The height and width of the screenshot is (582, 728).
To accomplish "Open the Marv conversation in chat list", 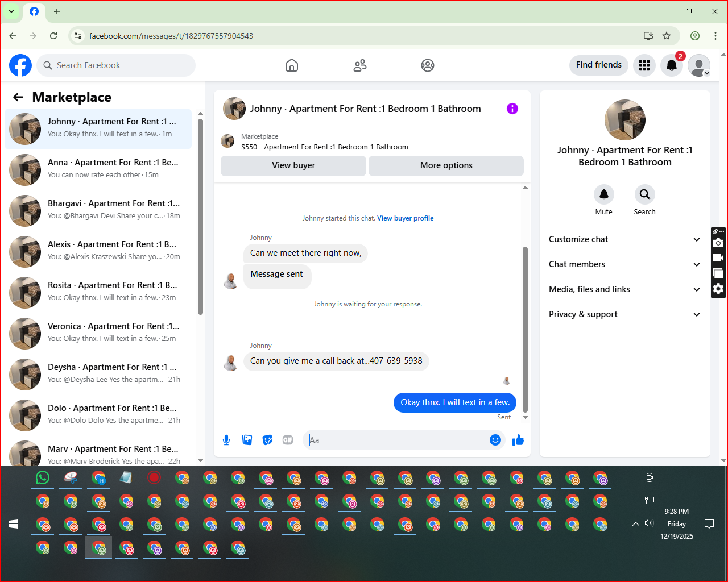I will [98, 451].
